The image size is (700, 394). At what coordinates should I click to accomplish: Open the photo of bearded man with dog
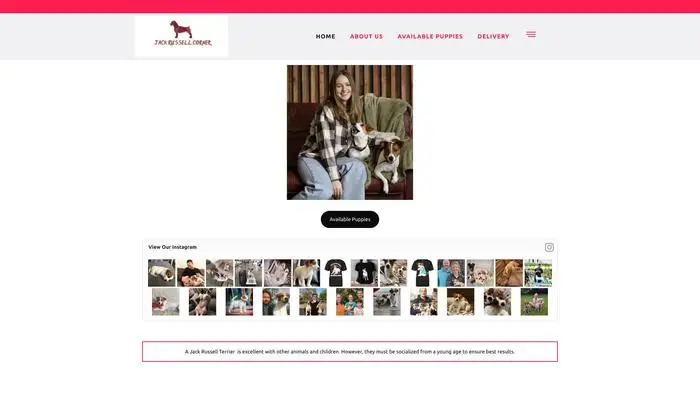coord(276,302)
